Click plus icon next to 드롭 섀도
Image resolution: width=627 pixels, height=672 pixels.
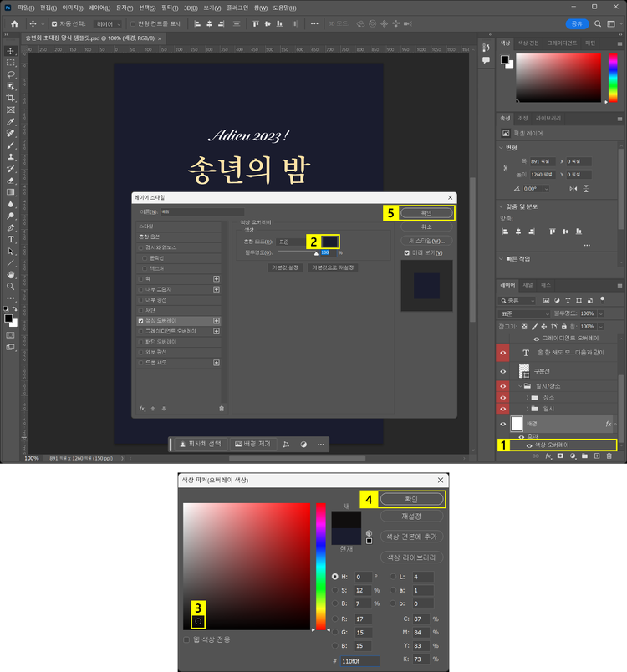coord(217,363)
